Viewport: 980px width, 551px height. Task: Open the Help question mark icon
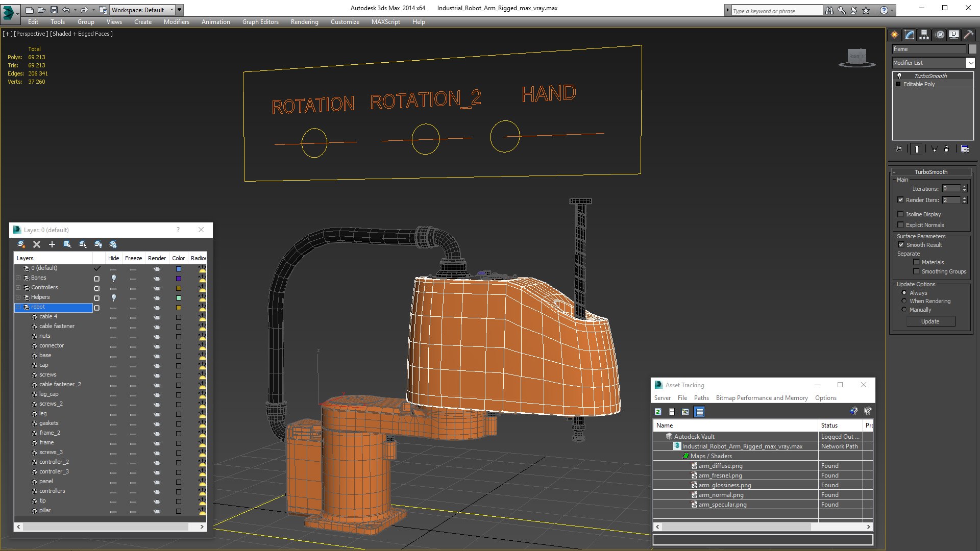884,10
